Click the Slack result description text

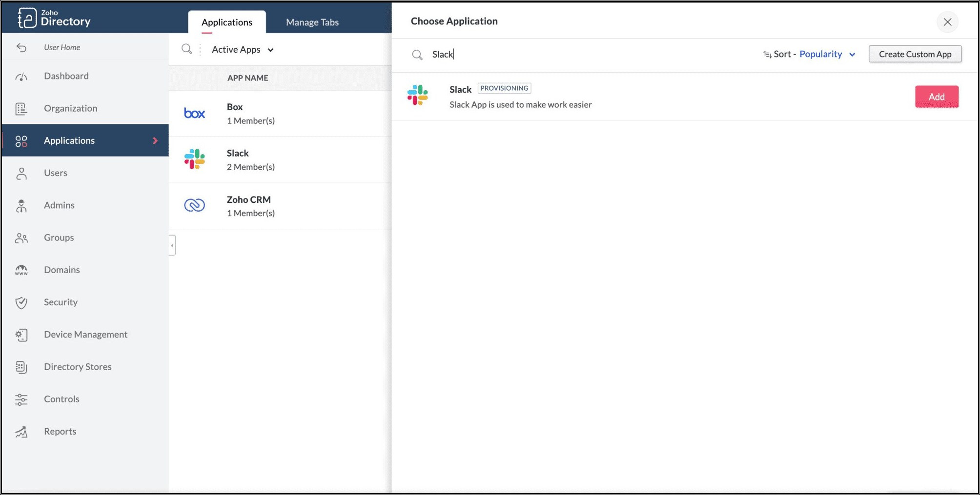point(520,105)
